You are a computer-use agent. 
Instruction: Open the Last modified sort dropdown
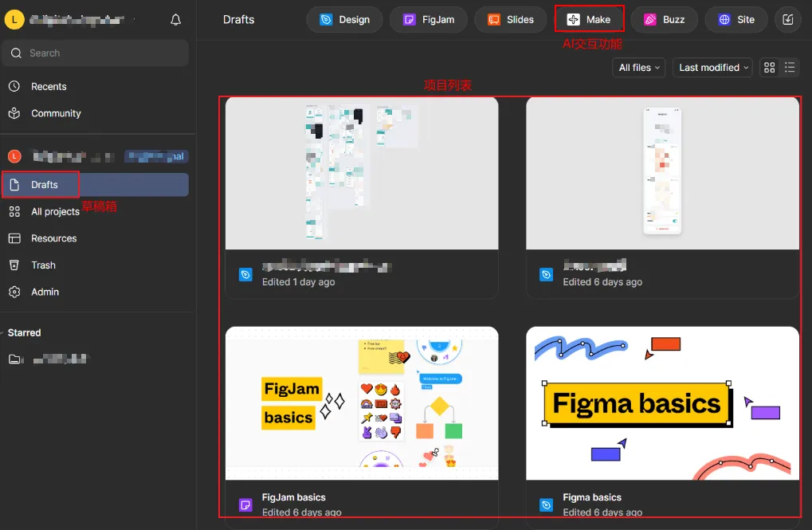(x=712, y=68)
